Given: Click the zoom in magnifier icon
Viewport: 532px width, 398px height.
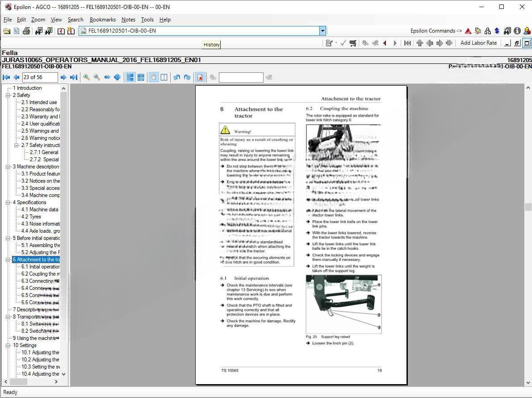Looking at the screenshot, I should click(x=86, y=77).
